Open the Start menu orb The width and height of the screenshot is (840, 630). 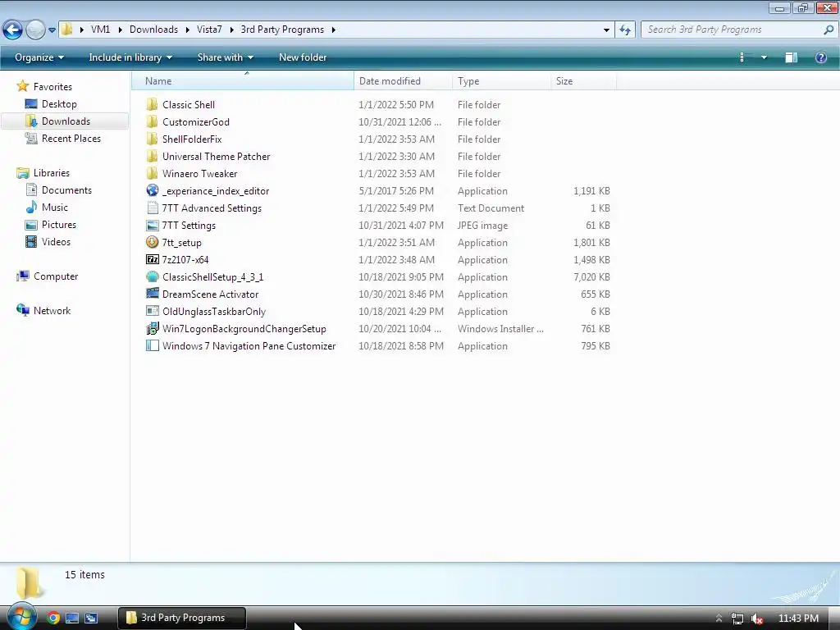click(x=21, y=617)
